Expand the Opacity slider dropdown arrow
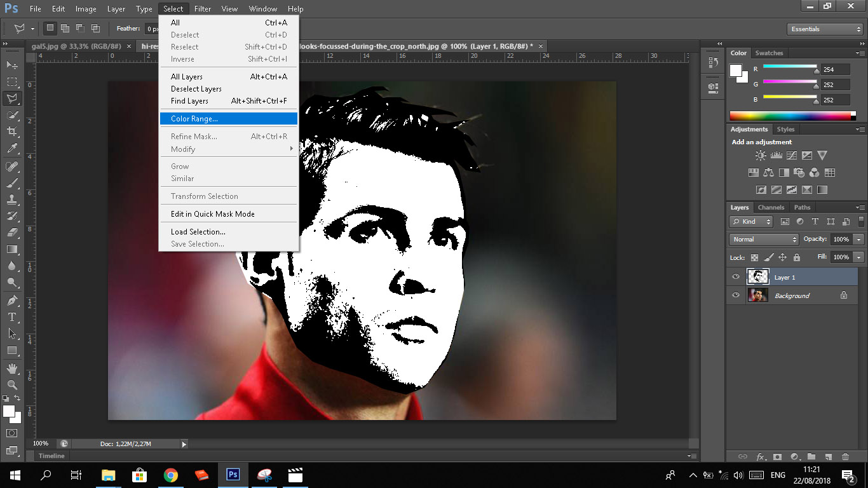The height and width of the screenshot is (488, 868). click(858, 240)
